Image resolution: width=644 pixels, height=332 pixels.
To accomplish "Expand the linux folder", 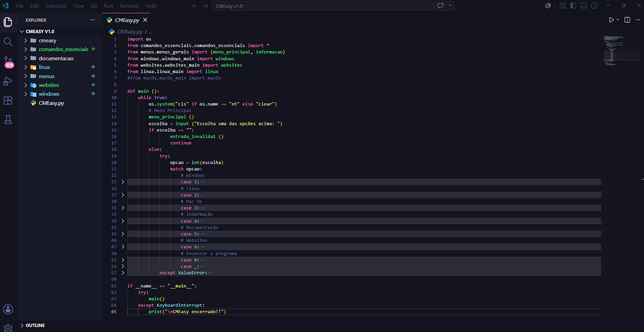I will (x=25, y=67).
